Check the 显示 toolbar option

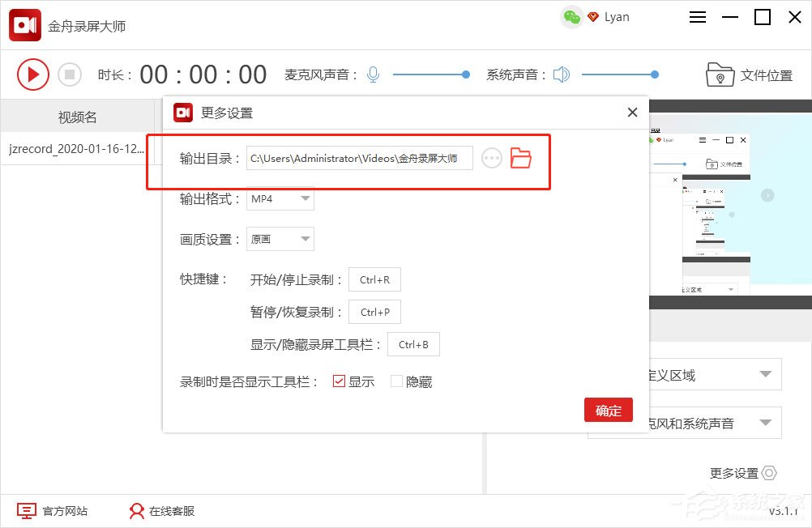pos(340,381)
